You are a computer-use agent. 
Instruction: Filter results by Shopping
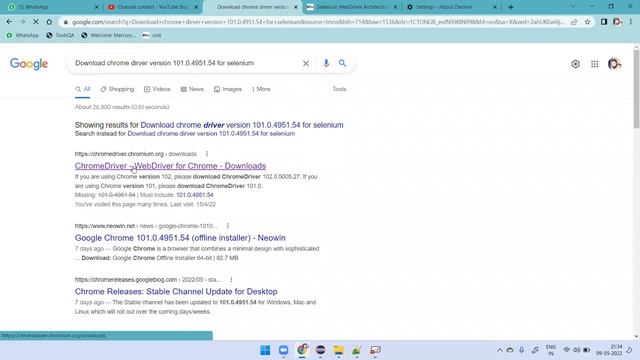(x=117, y=89)
